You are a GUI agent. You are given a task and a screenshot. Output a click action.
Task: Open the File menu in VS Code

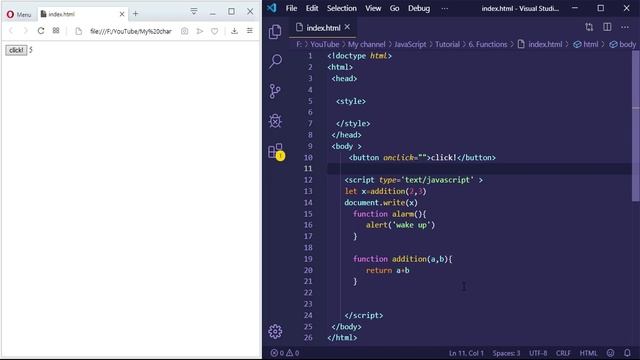point(291,8)
